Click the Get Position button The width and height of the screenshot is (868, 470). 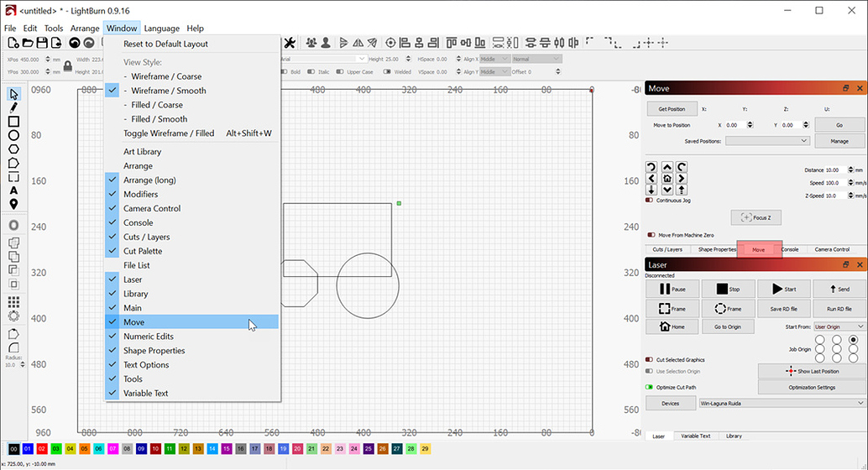pyautogui.click(x=672, y=109)
